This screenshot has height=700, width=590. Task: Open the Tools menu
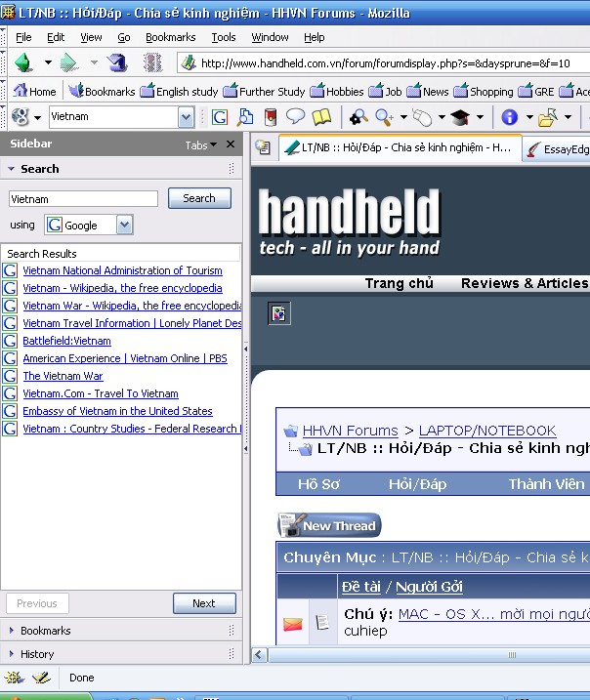224,37
